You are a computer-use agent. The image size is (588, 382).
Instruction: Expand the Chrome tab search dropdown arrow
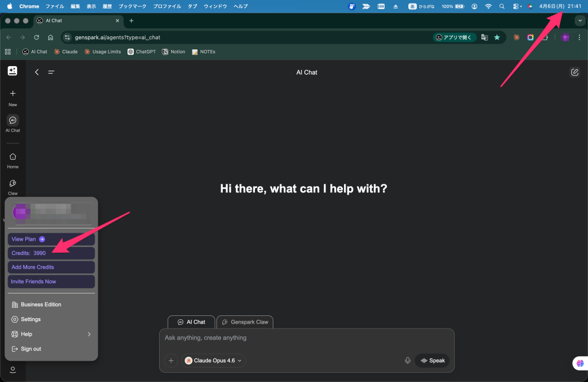(x=579, y=21)
